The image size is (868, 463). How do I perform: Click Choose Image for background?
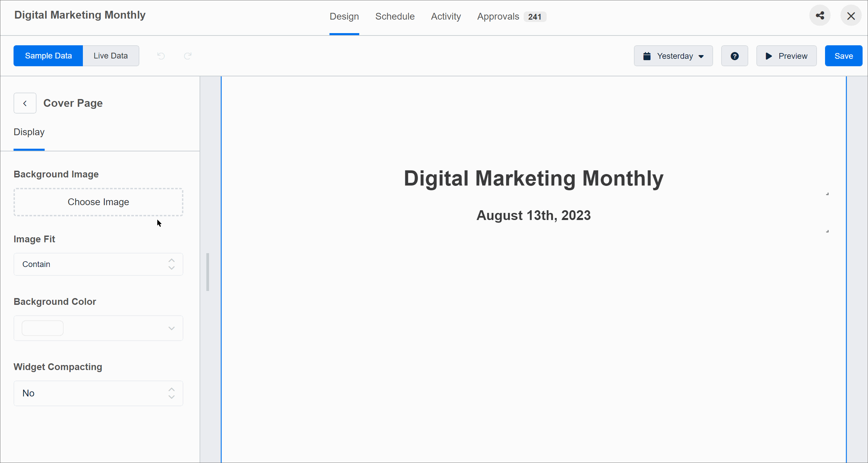tap(98, 202)
